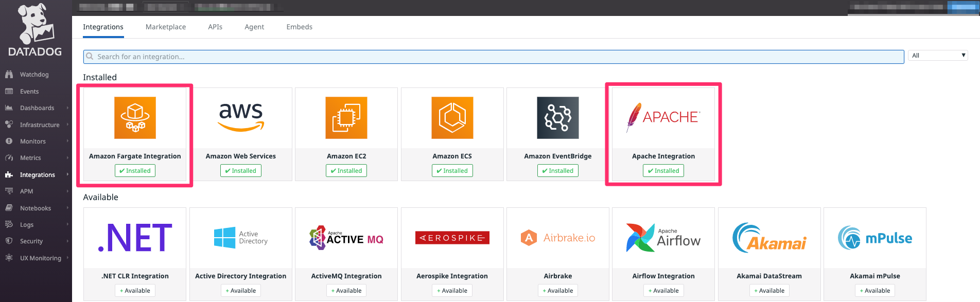Click Installed button under Amazon EC2
980x302 pixels.
coord(346,171)
